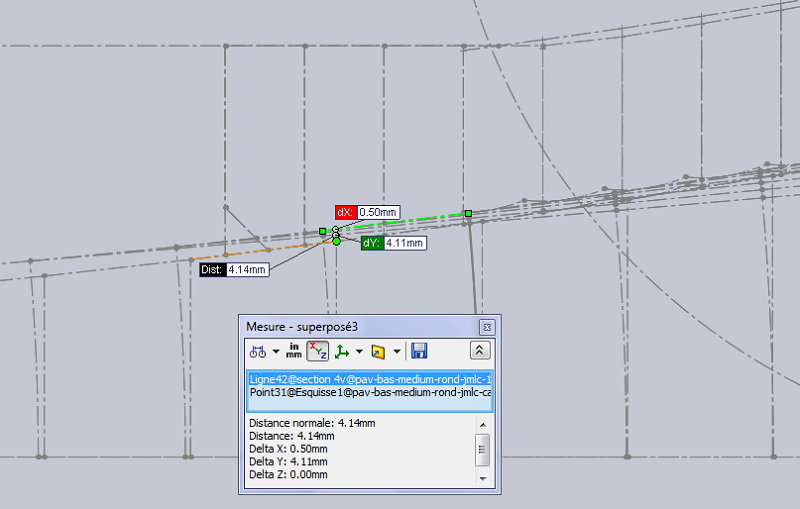This screenshot has width=800, height=509.
Task: Click the yellow projection icon
Action: point(378,351)
